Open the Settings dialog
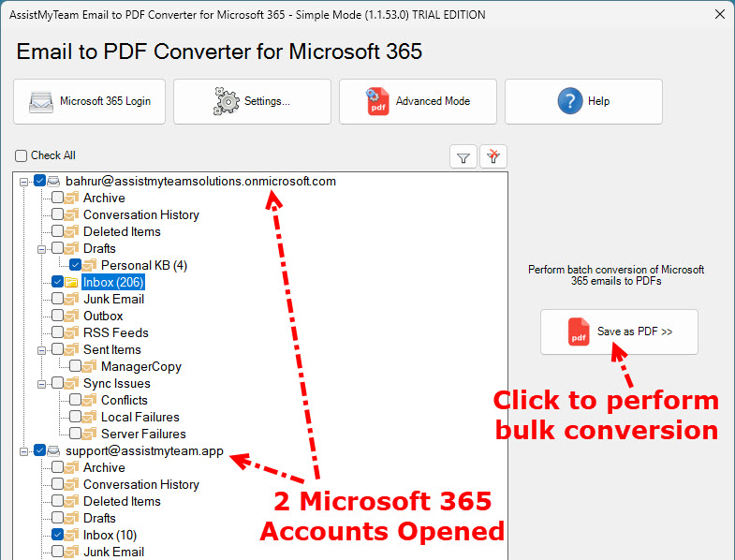The height and width of the screenshot is (560, 735). click(252, 101)
